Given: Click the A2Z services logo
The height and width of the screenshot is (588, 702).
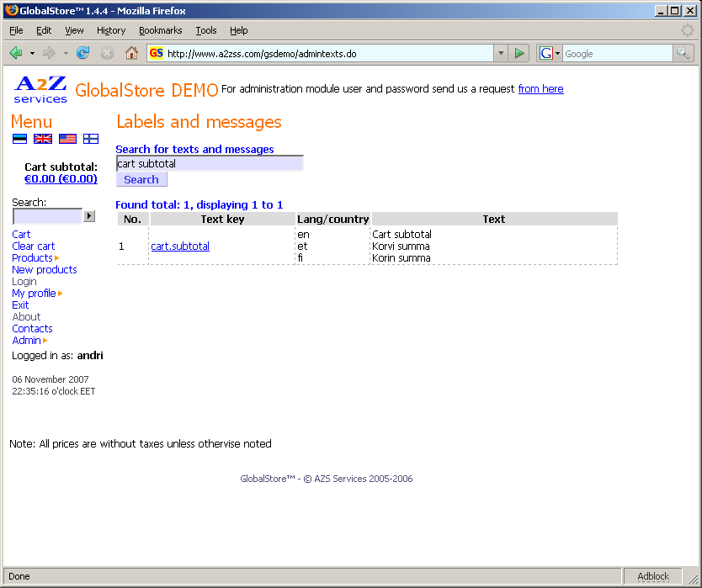Looking at the screenshot, I should (x=40, y=89).
